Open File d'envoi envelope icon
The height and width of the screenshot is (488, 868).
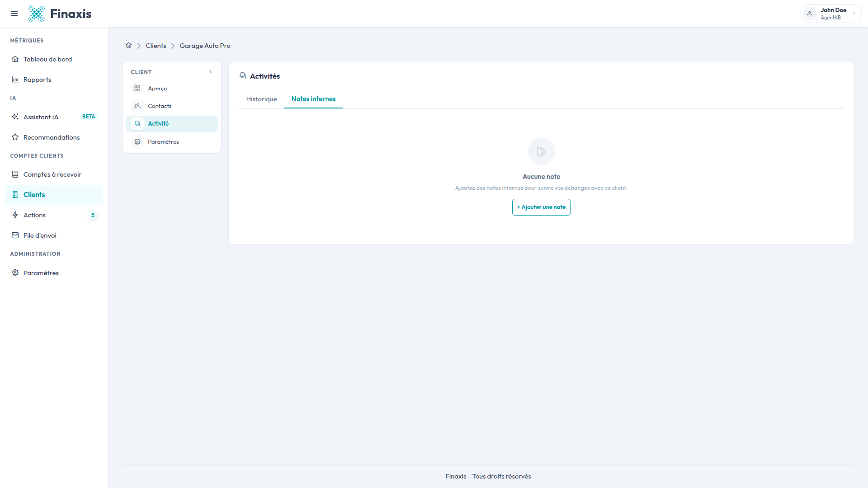pos(15,235)
